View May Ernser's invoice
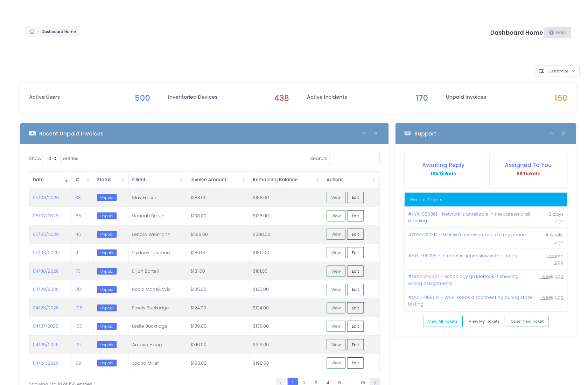 click(x=336, y=197)
